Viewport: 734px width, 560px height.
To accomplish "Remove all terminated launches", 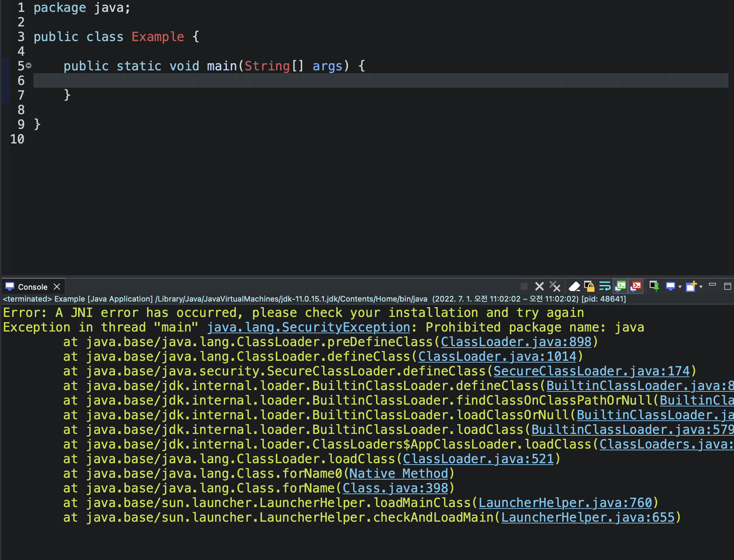I will [555, 286].
